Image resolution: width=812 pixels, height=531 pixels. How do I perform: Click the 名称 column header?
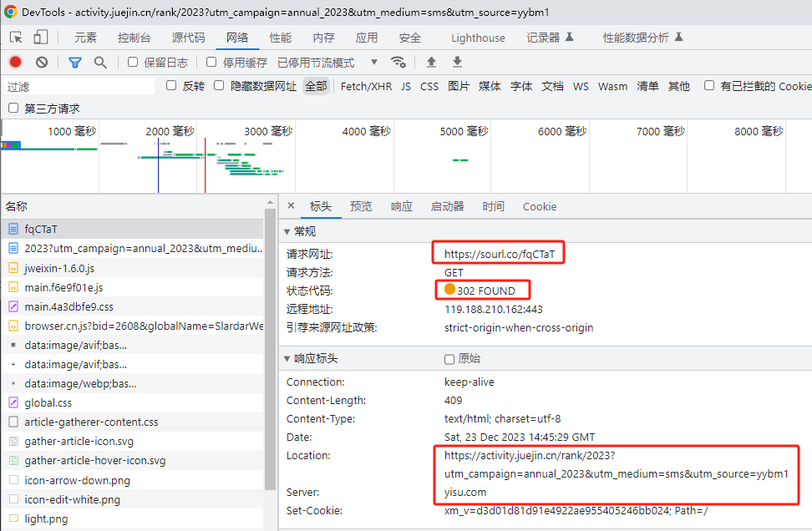point(17,206)
